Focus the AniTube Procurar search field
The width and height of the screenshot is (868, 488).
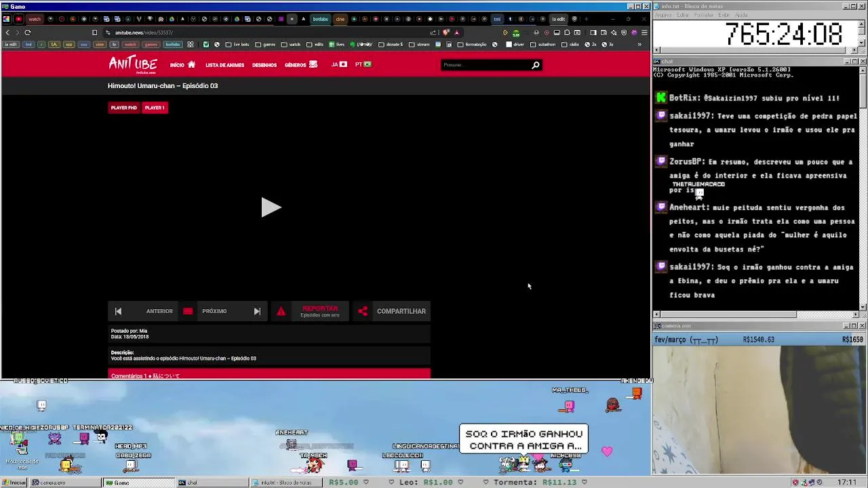(486, 65)
